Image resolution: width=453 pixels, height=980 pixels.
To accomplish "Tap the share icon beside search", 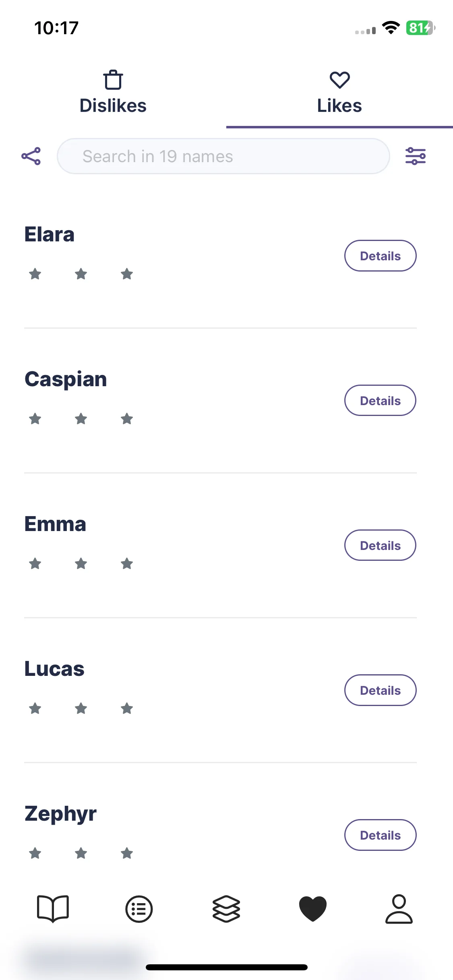I will [x=31, y=156].
